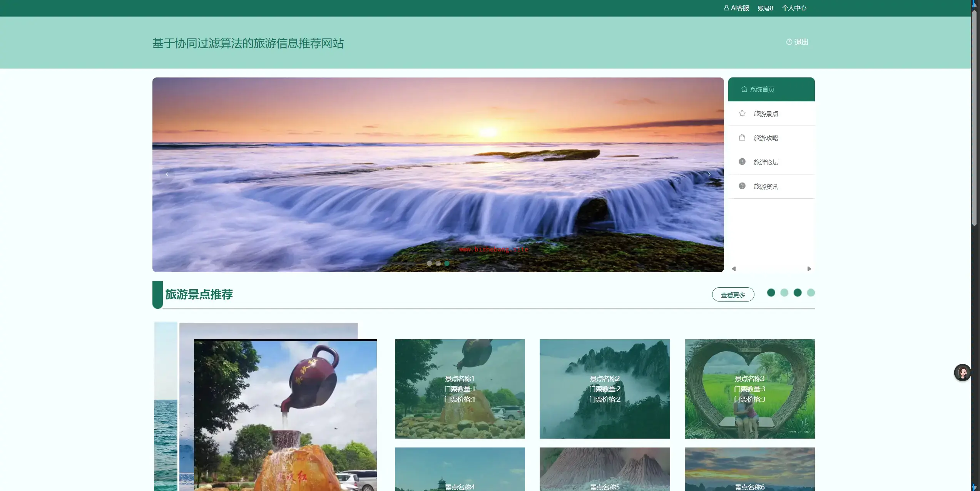This screenshot has height=491, width=980.
Task: Open 个人中心 in the top bar
Action: (x=794, y=8)
